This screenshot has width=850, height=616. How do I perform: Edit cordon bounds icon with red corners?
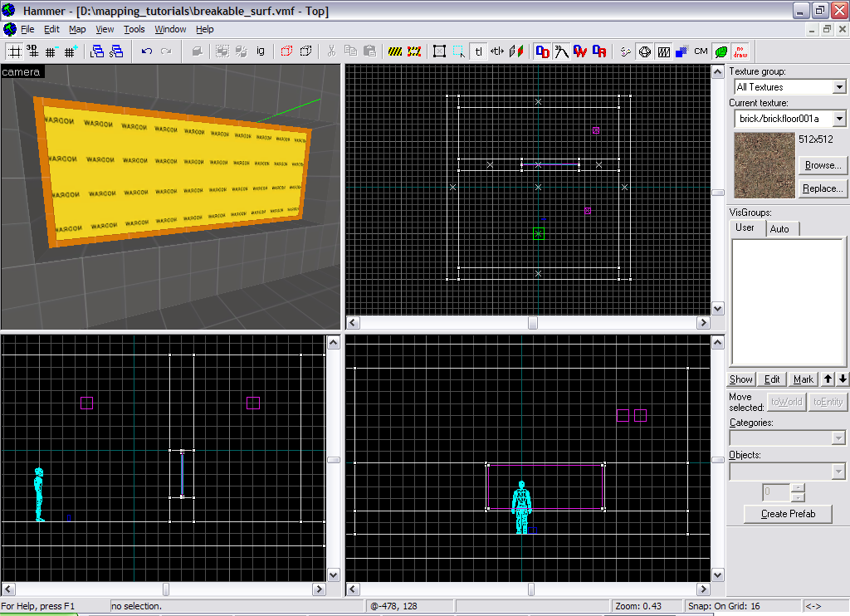click(414, 51)
